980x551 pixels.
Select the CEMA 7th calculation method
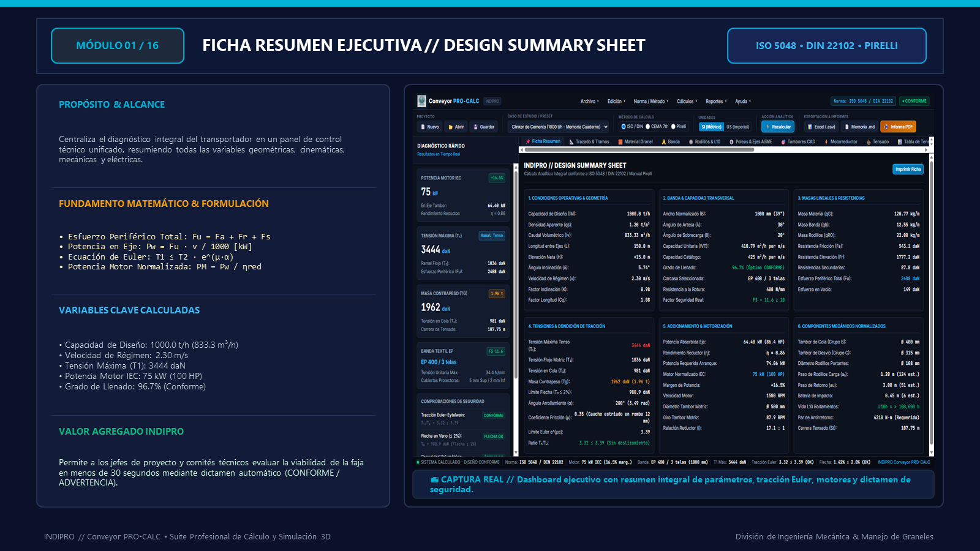click(657, 127)
